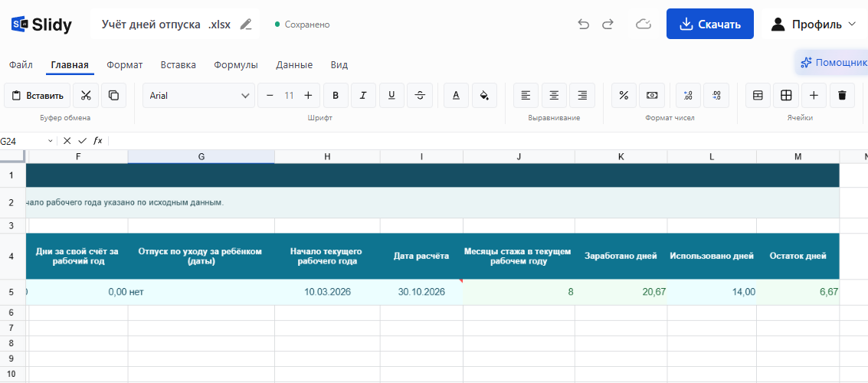The width and height of the screenshot is (868, 383).
Task: Delete cells with the trash icon
Action: (x=842, y=95)
